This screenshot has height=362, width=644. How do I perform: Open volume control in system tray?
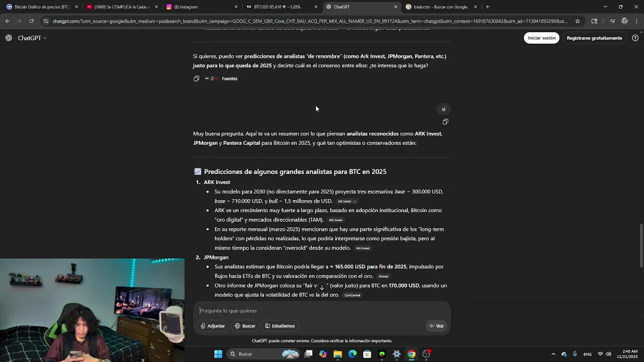(x=608, y=354)
